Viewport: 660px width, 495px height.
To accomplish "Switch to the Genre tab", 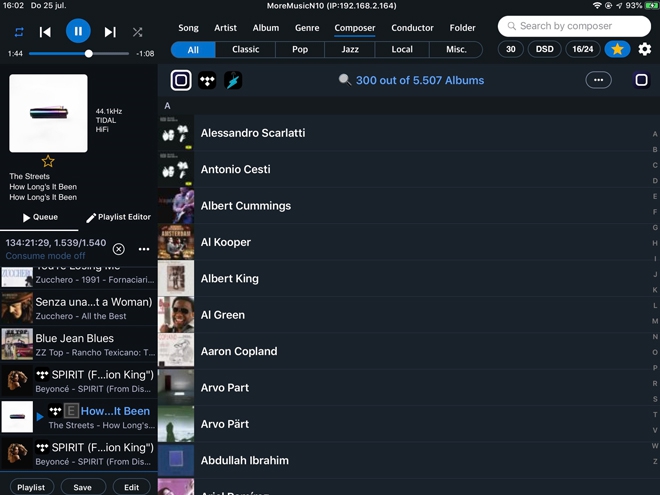I will click(x=307, y=28).
